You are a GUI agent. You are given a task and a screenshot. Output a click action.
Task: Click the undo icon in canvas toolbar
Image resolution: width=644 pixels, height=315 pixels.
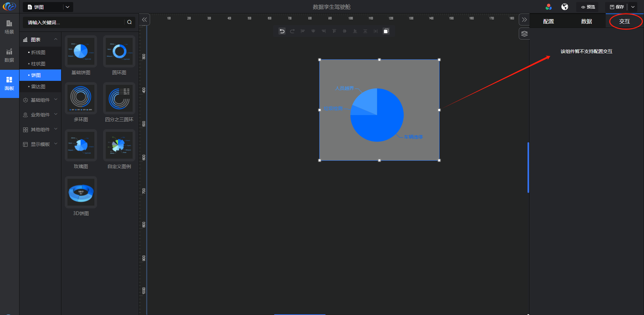[x=282, y=31]
